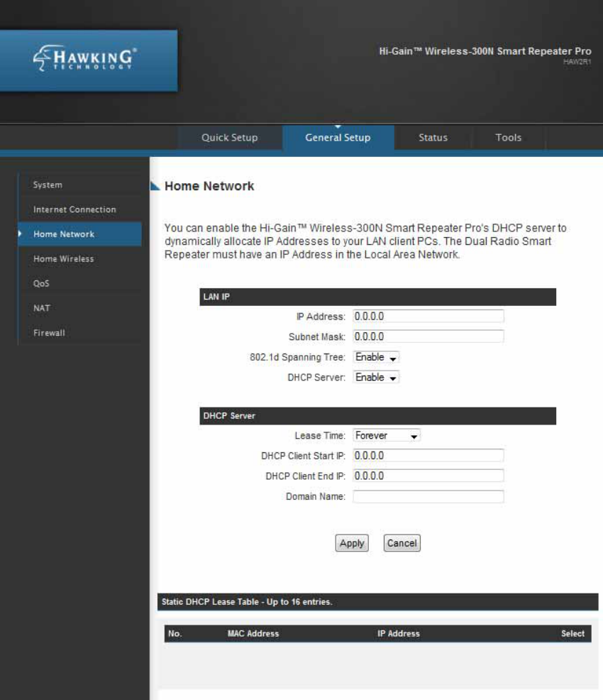Click the Home Network page heading
Image resolution: width=603 pixels, height=700 pixels.
[209, 186]
